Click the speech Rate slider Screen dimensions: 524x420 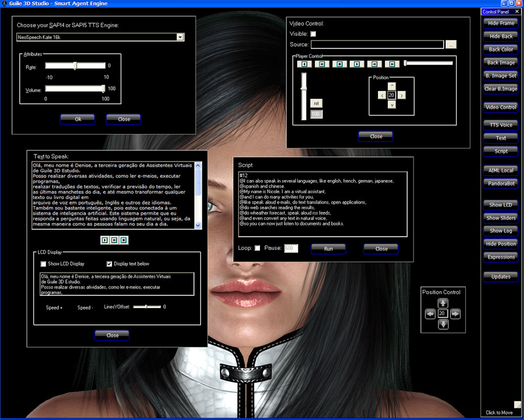(x=75, y=66)
